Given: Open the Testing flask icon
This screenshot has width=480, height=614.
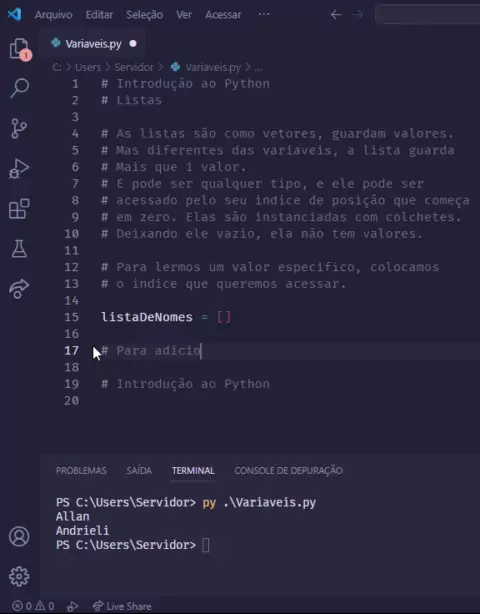Looking at the screenshot, I should click(x=19, y=249).
